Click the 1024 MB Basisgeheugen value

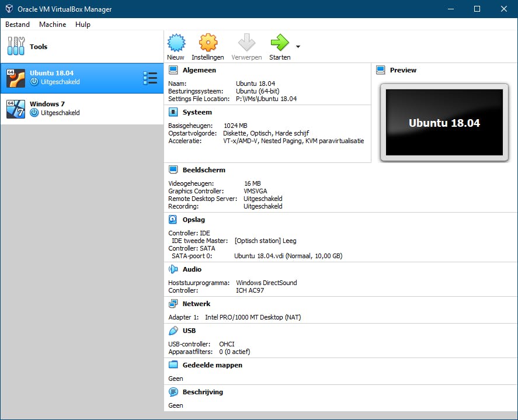[x=235, y=126]
